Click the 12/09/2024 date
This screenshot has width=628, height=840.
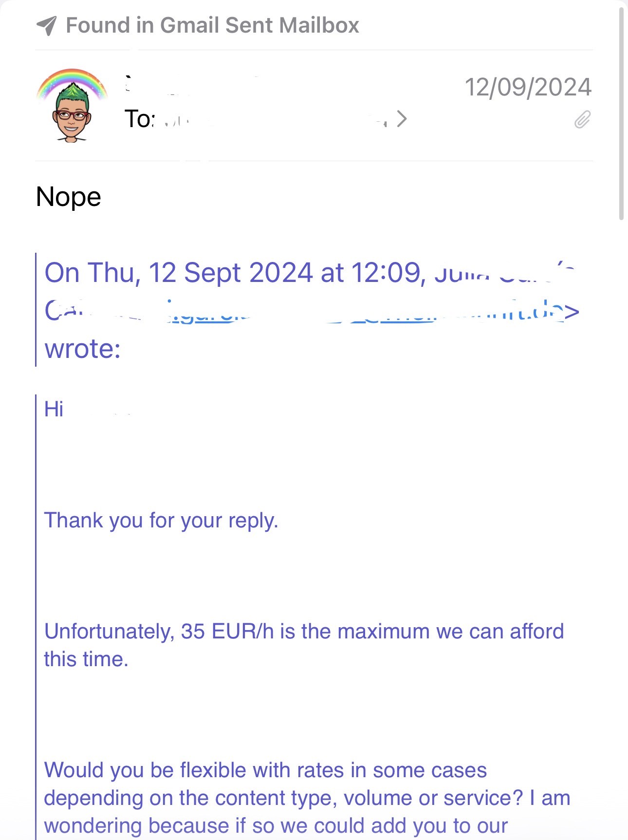[x=528, y=88]
